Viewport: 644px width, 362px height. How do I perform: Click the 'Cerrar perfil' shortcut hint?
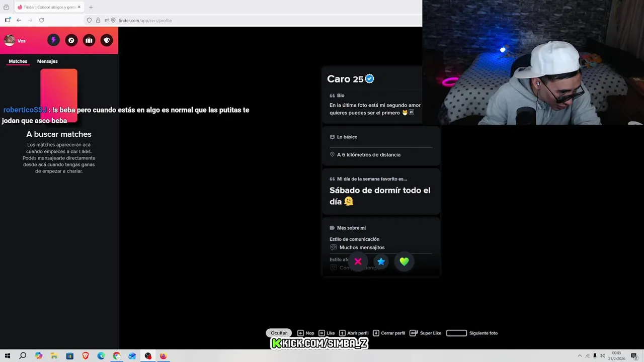[x=389, y=333]
